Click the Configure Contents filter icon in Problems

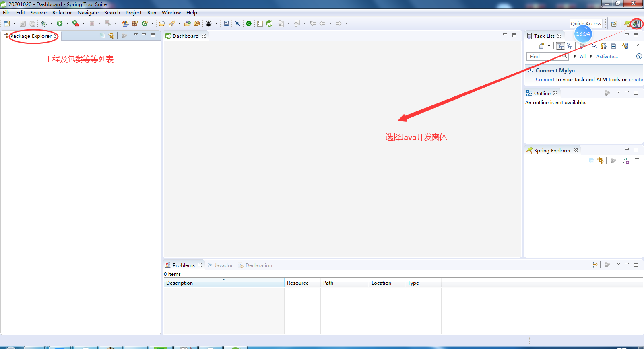coord(594,265)
